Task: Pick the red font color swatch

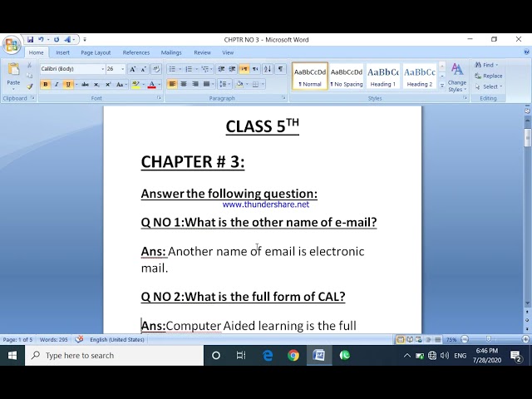Action: pos(151,85)
